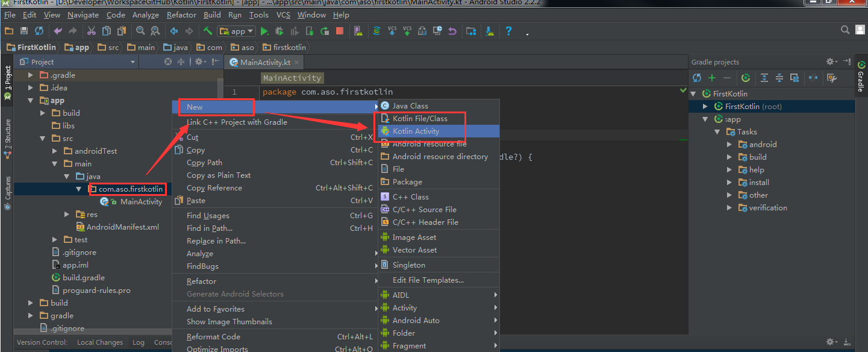
Task: Select Image Asset in New submenu
Action: click(439, 237)
